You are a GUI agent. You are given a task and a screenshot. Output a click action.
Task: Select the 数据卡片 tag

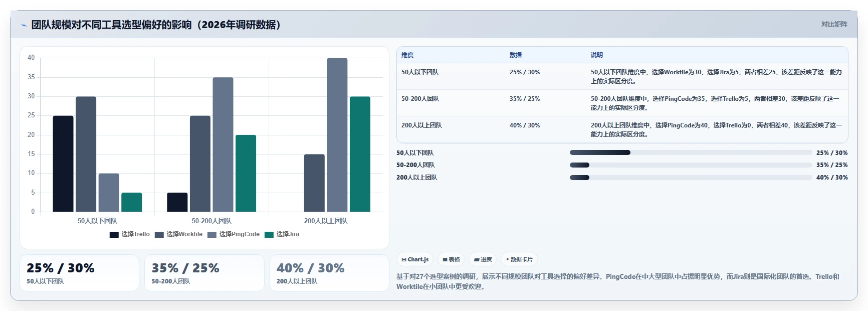519,259
